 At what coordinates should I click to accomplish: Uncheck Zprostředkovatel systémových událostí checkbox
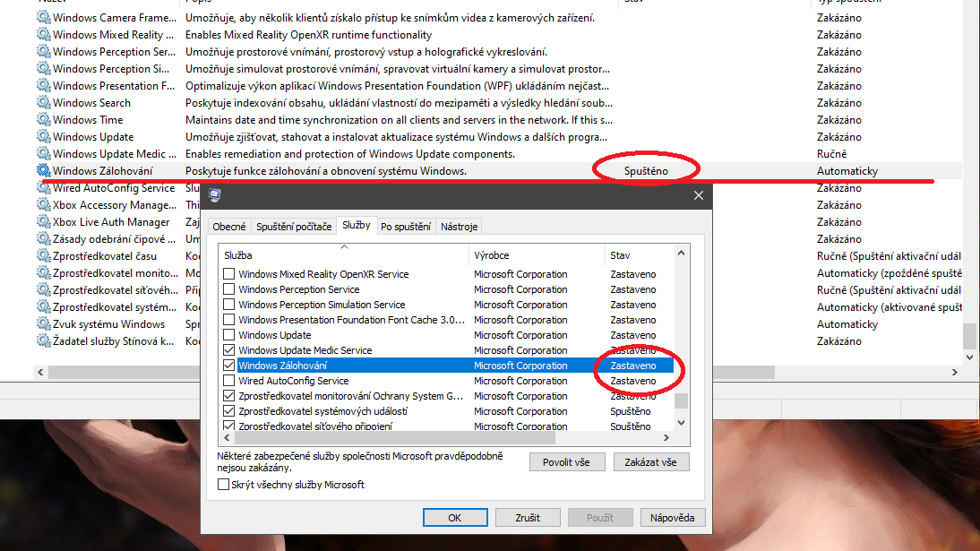(228, 411)
